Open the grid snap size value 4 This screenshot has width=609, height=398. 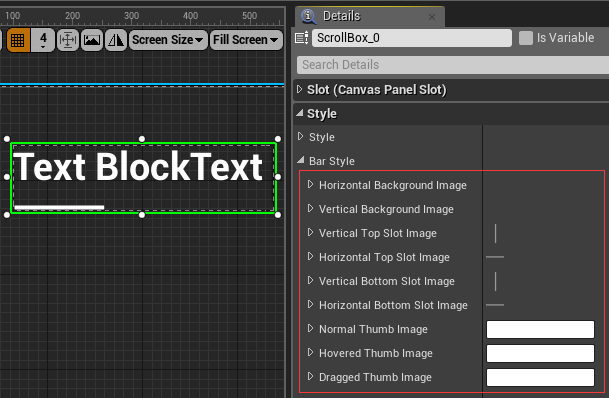point(43,40)
